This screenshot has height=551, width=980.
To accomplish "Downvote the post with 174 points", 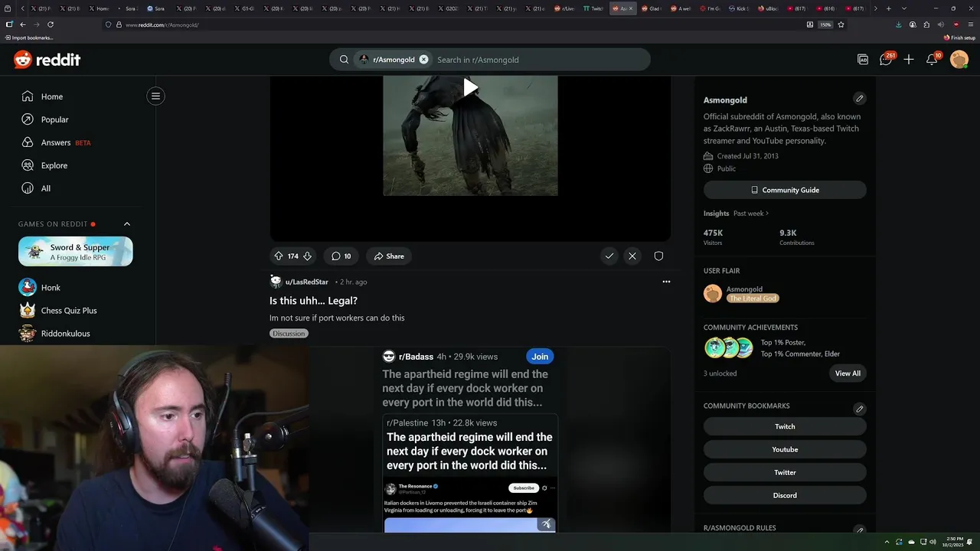I will (x=307, y=256).
